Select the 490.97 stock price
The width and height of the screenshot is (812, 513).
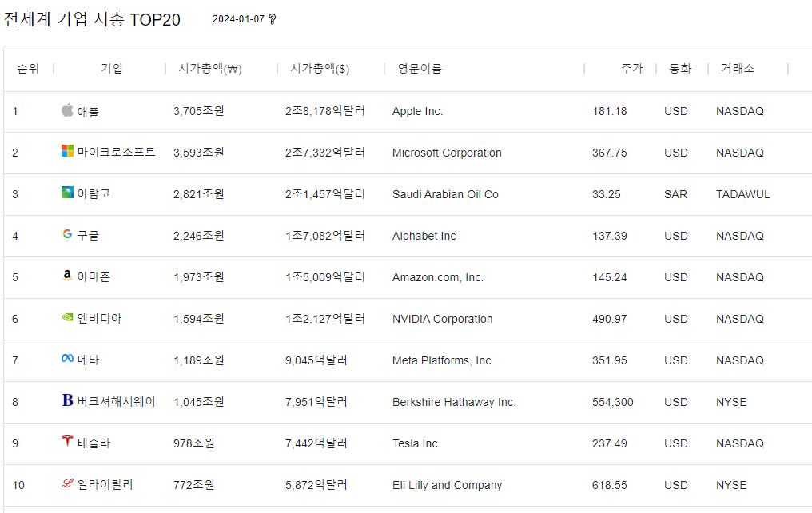[x=610, y=319]
